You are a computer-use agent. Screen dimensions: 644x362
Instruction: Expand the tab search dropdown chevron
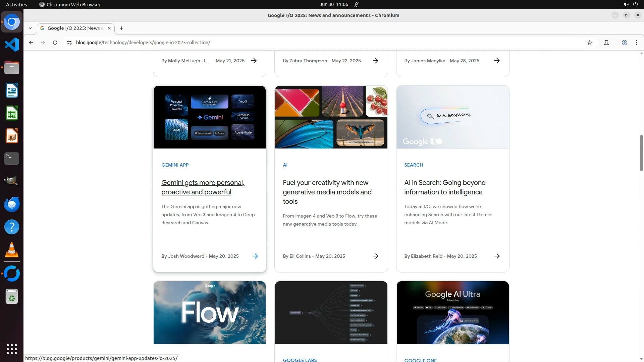(30, 28)
